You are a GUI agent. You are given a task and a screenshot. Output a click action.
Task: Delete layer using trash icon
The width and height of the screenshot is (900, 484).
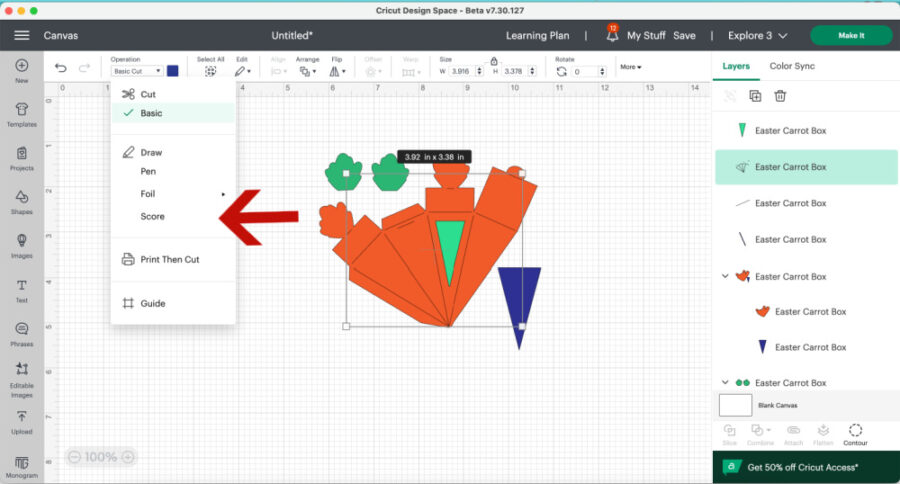(x=780, y=96)
